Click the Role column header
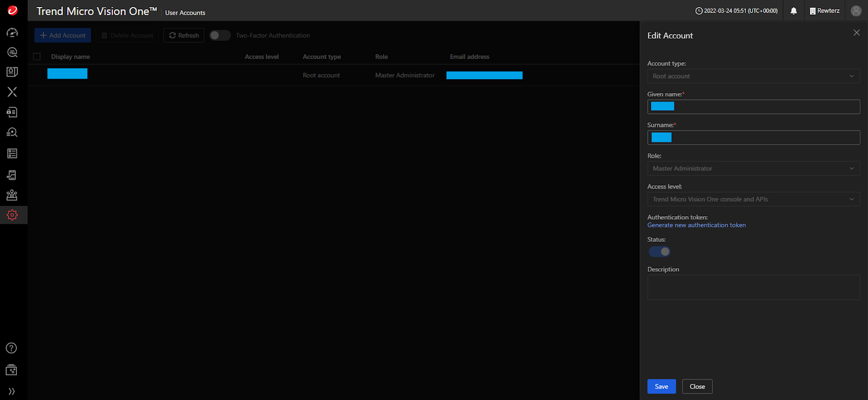 click(x=381, y=57)
